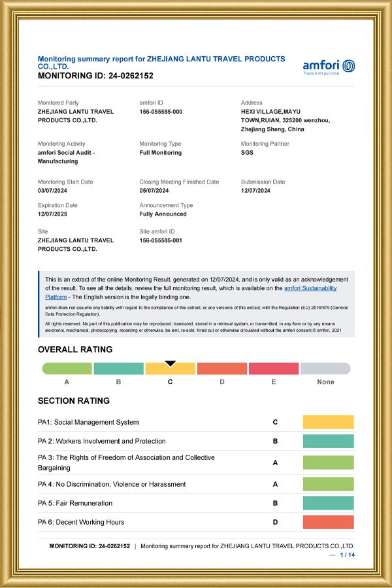Image resolution: width=392 pixels, height=588 pixels.
Task: Click the MONITORING ID: 24-0262152 heading
Action: 95,76
